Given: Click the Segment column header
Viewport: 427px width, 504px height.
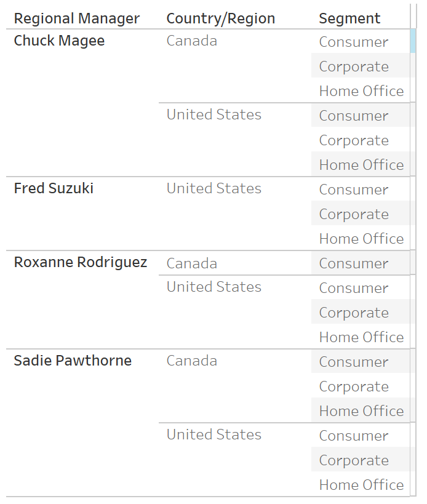Looking at the screenshot, I should 349,18.
